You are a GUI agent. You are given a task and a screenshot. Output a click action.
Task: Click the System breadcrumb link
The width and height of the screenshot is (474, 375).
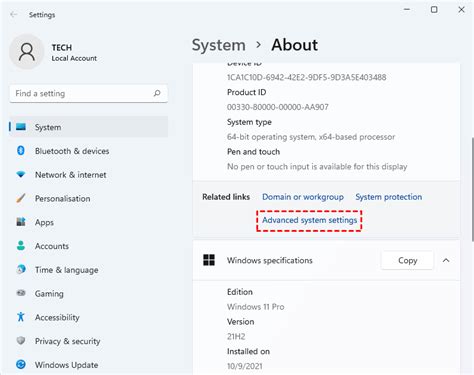point(219,45)
